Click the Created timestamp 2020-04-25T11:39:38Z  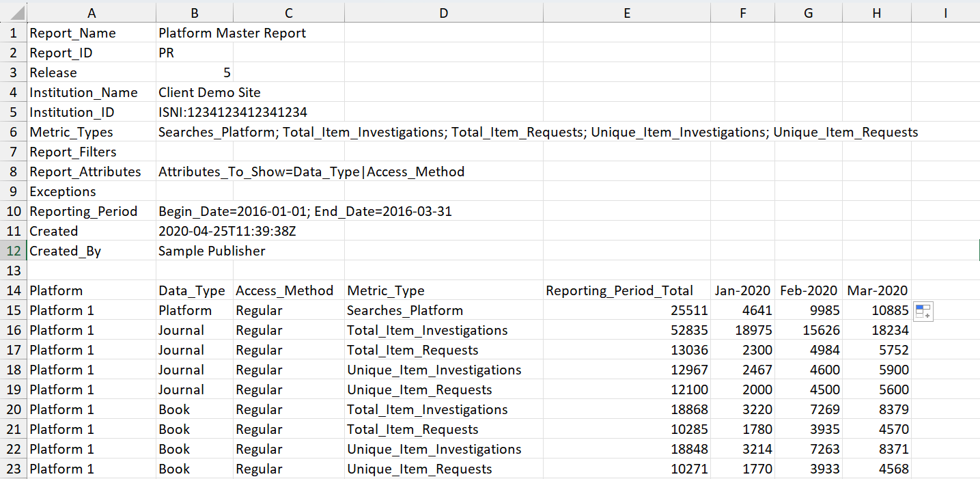pyautogui.click(x=227, y=231)
